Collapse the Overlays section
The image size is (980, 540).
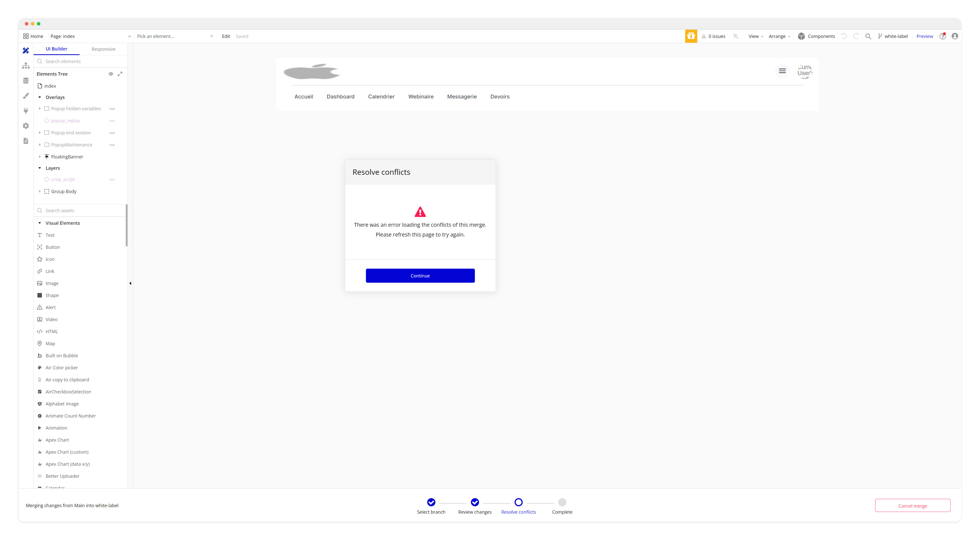coord(40,97)
